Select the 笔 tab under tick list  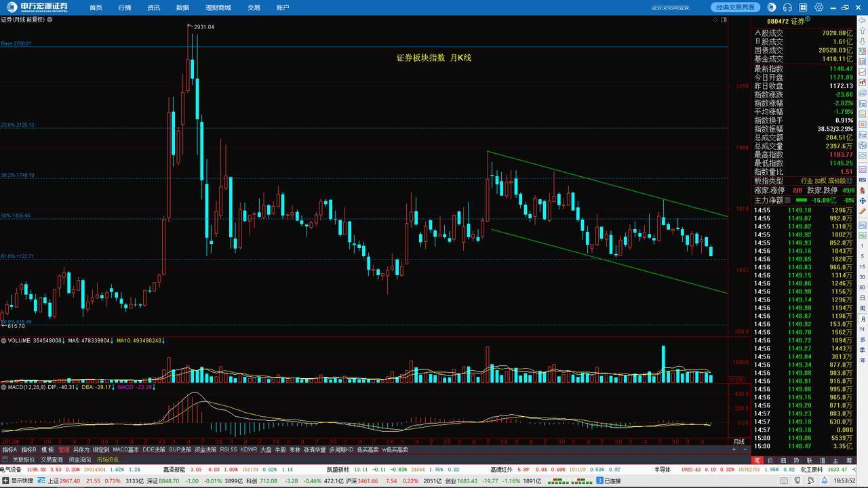click(757, 460)
